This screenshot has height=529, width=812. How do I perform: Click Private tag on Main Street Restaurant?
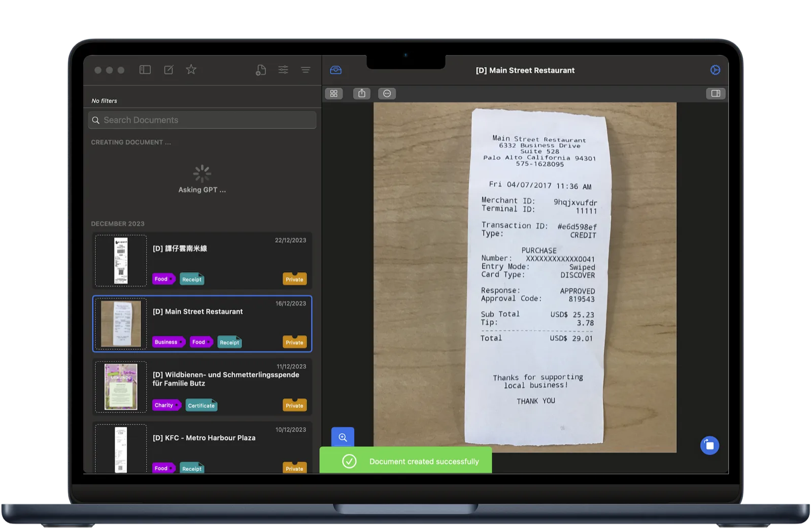(x=294, y=342)
